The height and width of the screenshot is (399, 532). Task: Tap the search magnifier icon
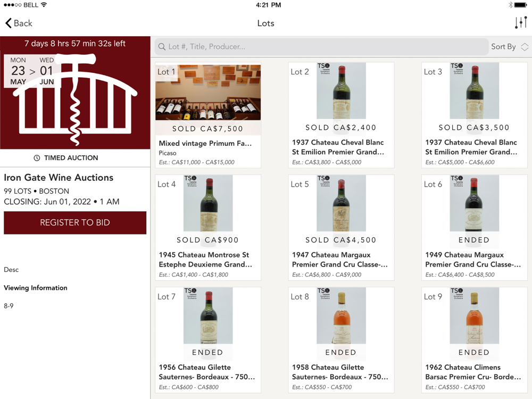pyautogui.click(x=162, y=47)
